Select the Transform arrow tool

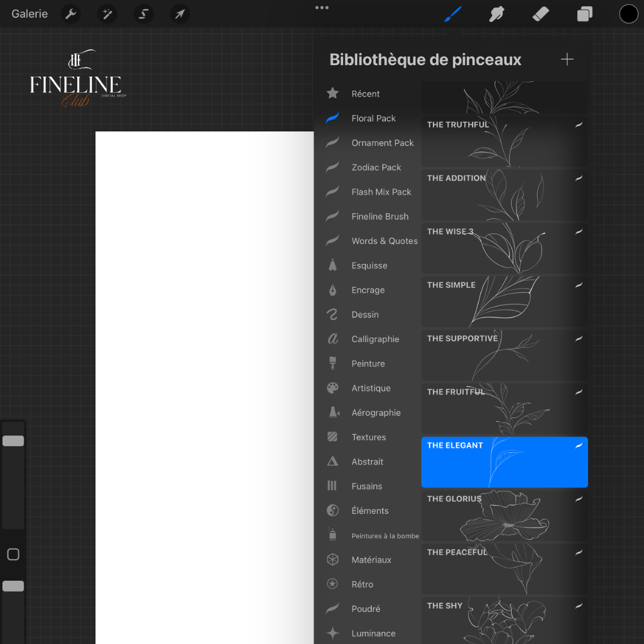point(180,14)
